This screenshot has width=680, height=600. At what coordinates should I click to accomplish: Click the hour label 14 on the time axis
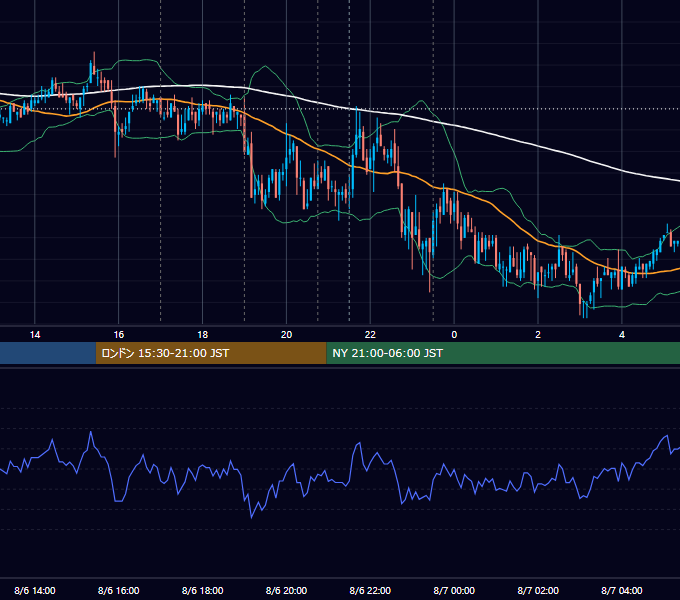(35, 335)
